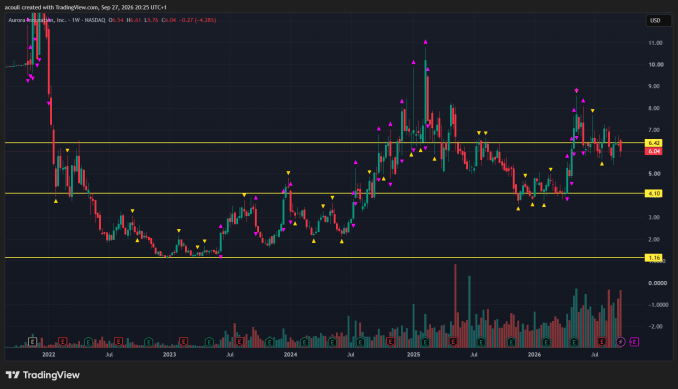678x389 pixels.
Task: Click the red earnings marker right after the 2023 label
Action: [183, 342]
